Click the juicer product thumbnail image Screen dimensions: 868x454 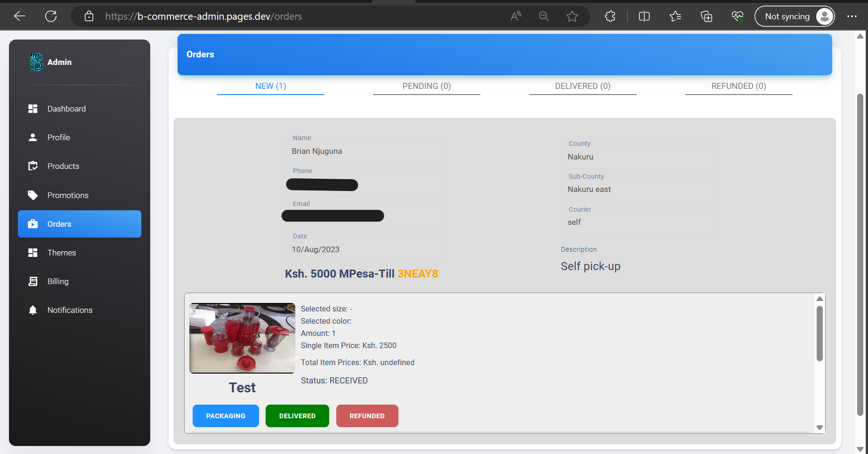(x=242, y=338)
